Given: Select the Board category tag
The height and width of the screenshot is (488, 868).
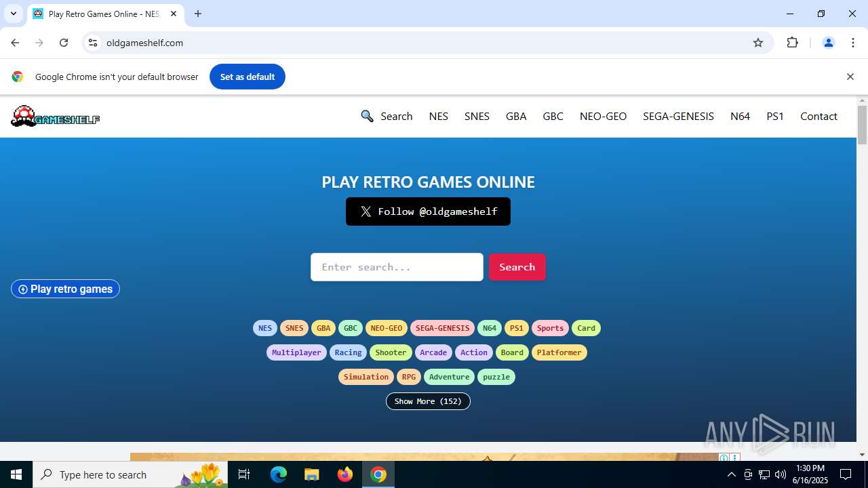Looking at the screenshot, I should pos(512,352).
